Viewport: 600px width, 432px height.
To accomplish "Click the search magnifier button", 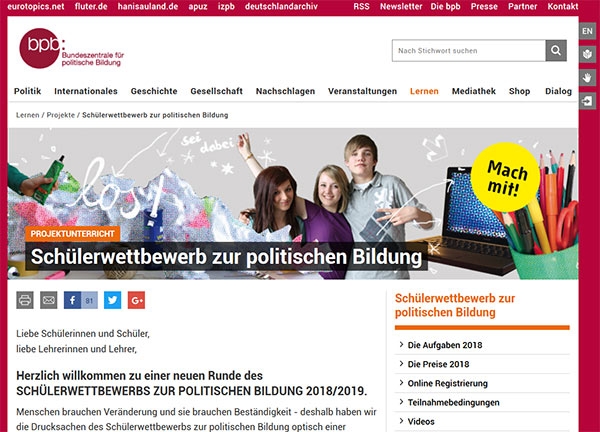I will tap(556, 51).
